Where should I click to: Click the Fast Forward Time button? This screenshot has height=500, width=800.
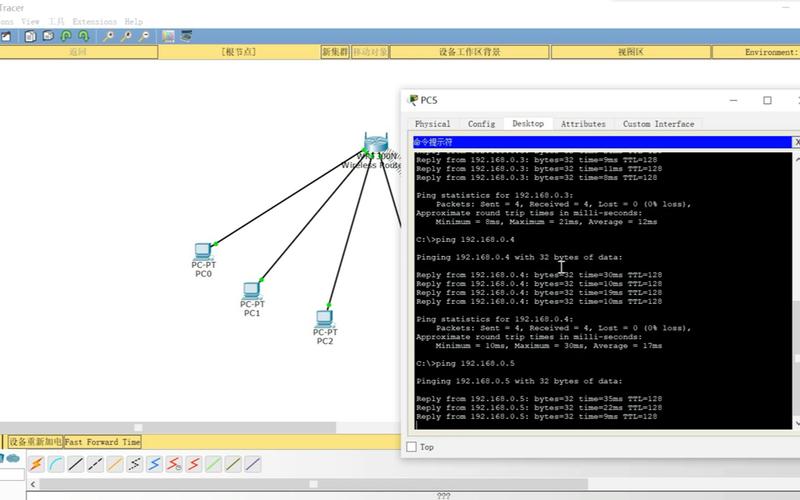tap(103, 441)
